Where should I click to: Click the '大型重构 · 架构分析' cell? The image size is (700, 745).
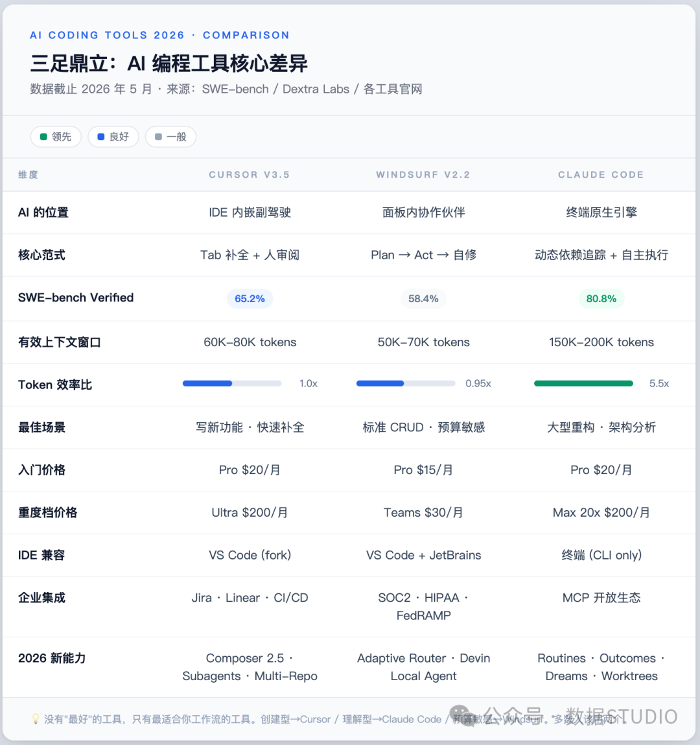tap(601, 427)
